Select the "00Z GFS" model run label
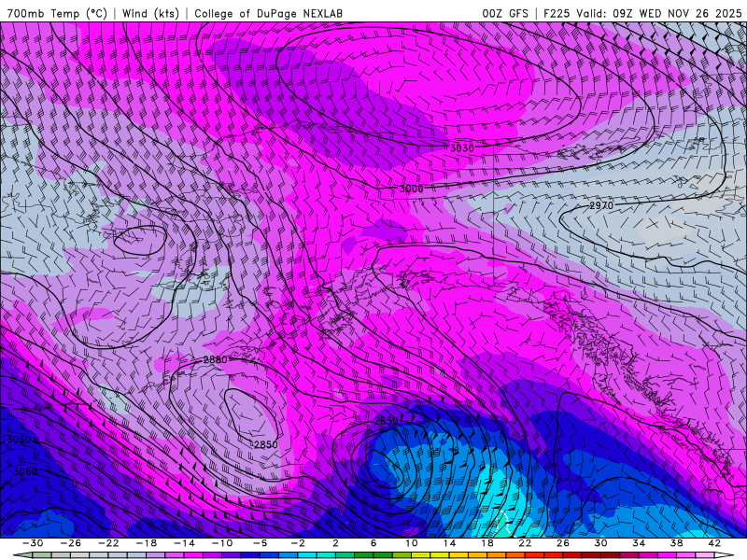The width and height of the screenshot is (747, 560). 505,14
